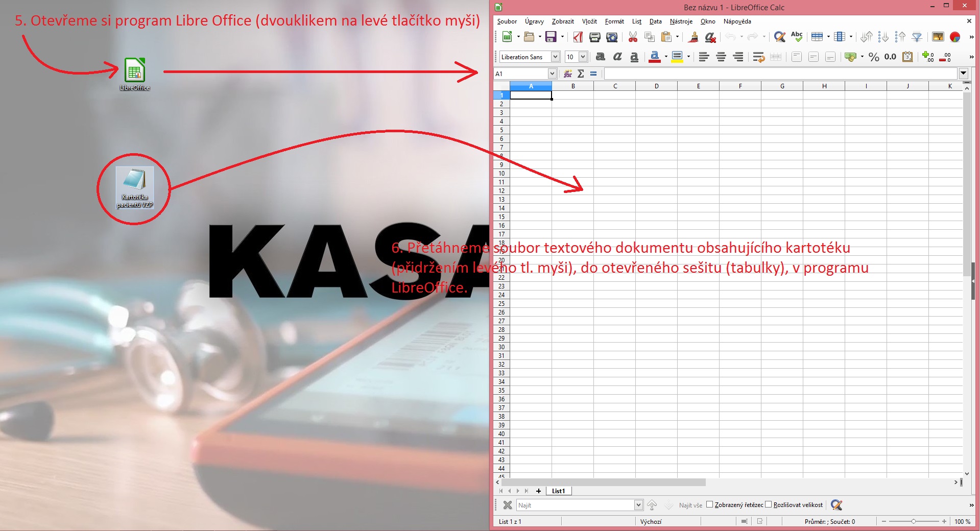Viewport: 980px width, 531px height.
Task: Open the New document dropdown arrow
Action: pyautogui.click(x=518, y=37)
